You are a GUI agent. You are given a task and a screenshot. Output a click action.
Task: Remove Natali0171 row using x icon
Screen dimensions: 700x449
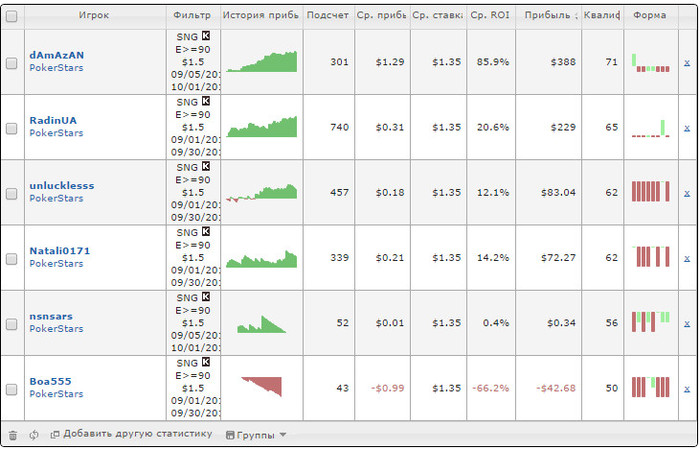(x=686, y=257)
